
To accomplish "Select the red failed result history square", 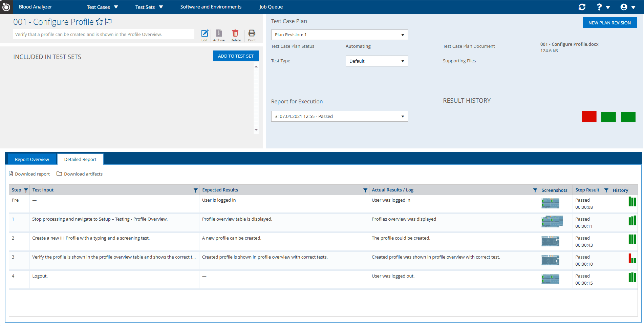I will tap(589, 117).
